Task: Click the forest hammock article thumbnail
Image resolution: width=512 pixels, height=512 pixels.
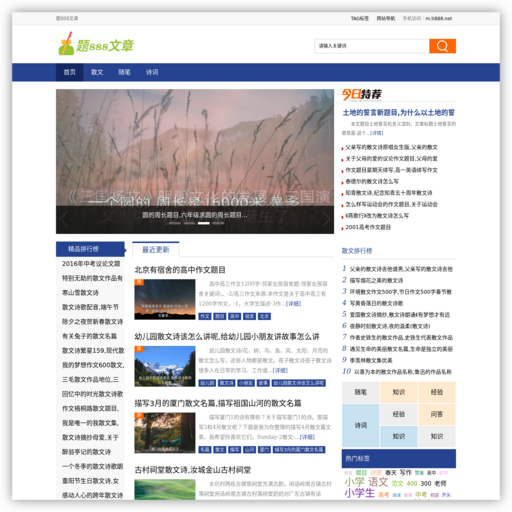Action: click(165, 433)
